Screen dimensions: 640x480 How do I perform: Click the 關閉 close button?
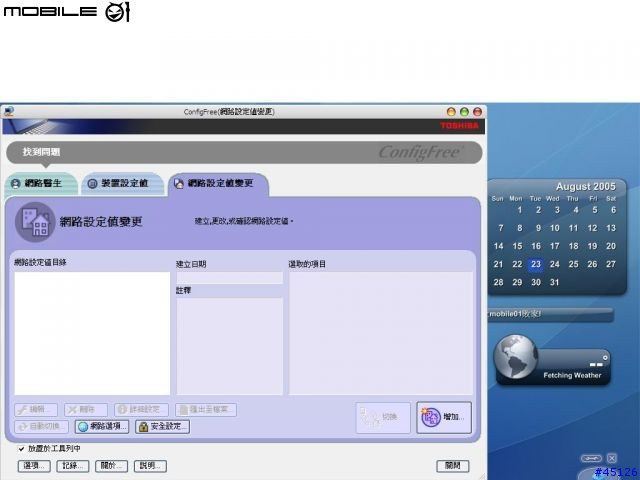point(453,466)
